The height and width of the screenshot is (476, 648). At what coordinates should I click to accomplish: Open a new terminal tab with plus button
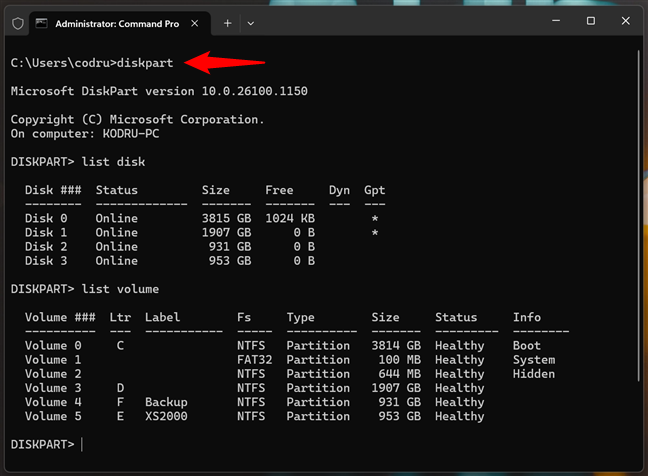pyautogui.click(x=227, y=22)
